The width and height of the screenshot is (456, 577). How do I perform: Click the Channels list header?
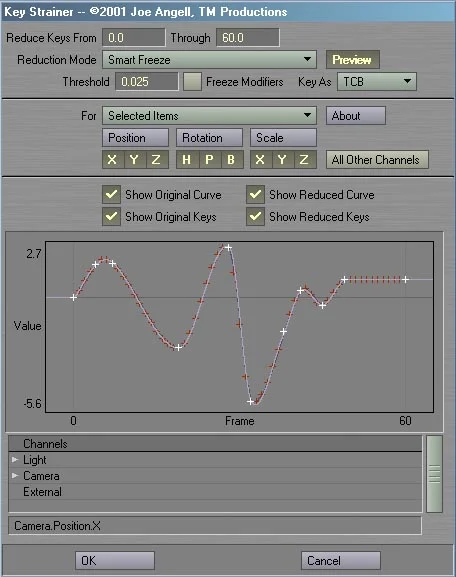pos(215,444)
